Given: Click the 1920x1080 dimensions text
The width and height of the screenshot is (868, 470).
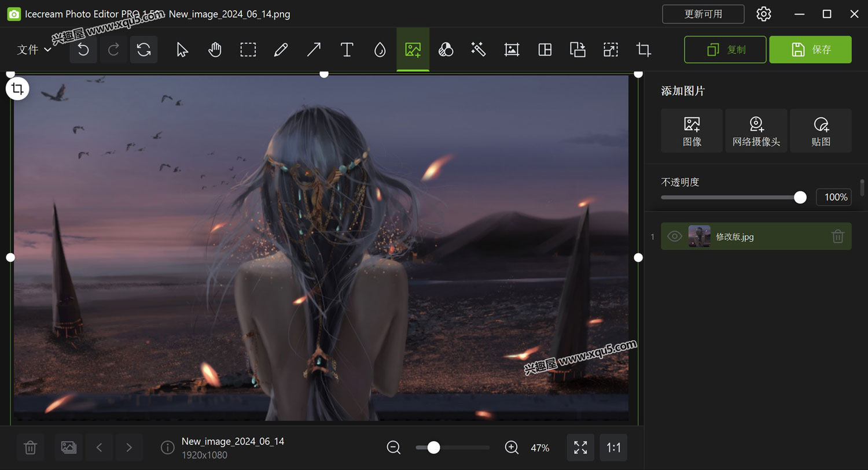Looking at the screenshot, I should click(204, 455).
